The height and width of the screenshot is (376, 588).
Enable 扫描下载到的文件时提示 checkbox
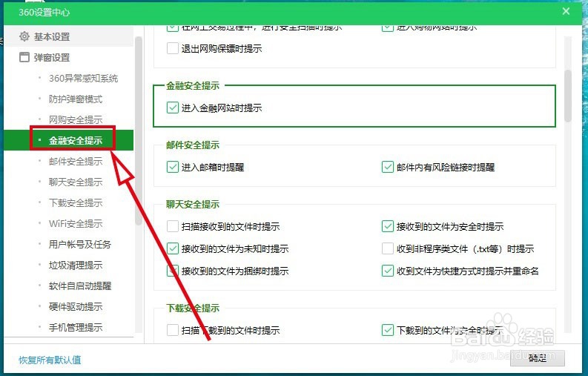coord(173,330)
